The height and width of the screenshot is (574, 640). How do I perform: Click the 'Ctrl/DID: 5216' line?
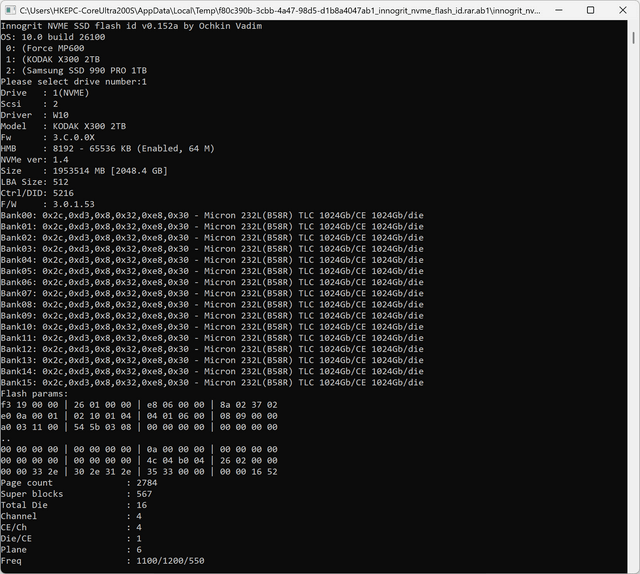coord(37,193)
